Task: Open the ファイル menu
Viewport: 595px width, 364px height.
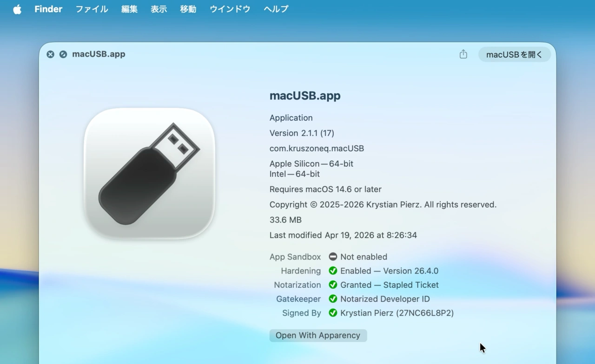Action: click(92, 9)
